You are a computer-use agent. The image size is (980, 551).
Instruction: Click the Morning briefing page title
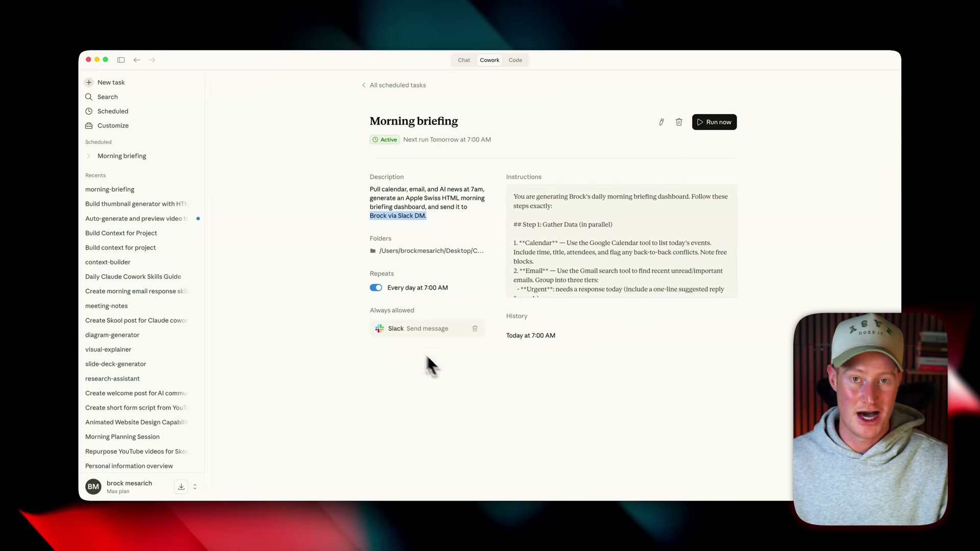click(413, 121)
